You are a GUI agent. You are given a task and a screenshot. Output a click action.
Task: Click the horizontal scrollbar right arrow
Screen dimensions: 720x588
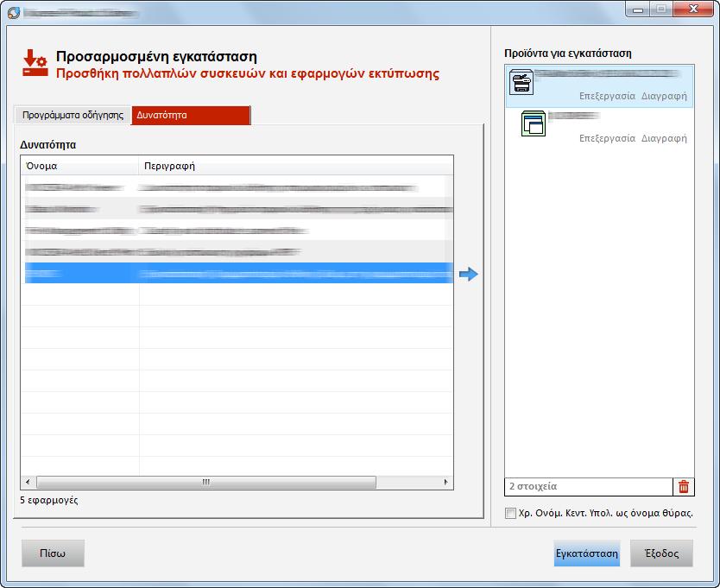tap(445, 482)
